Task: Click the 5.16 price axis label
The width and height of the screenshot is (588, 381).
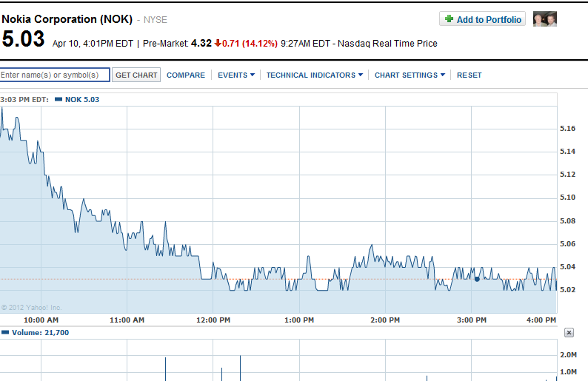Action: pos(567,129)
